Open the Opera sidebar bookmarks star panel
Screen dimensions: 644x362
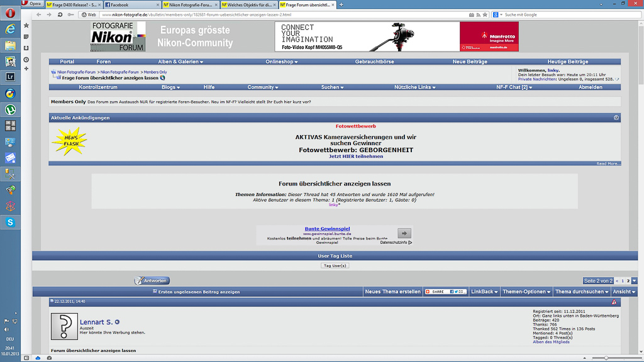(26, 25)
